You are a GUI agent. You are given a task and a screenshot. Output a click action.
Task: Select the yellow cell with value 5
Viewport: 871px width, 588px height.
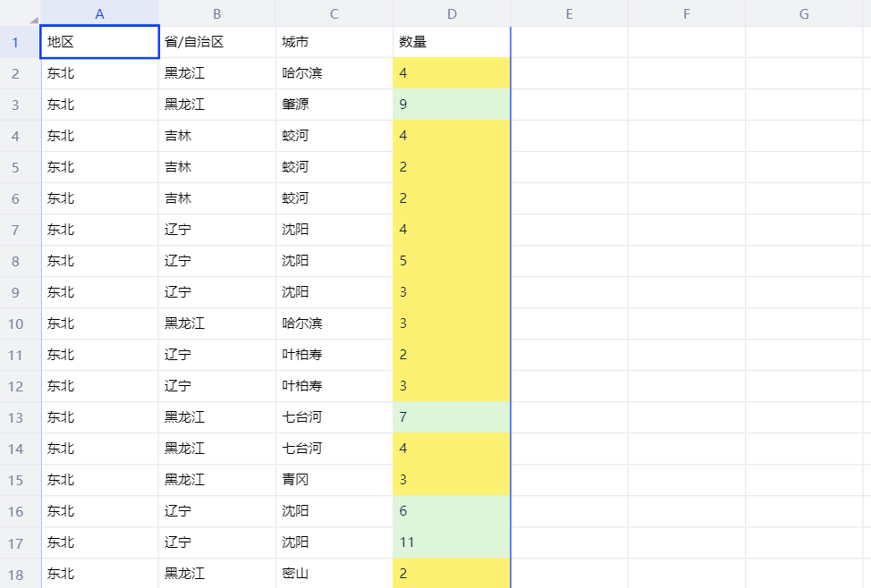click(x=452, y=261)
